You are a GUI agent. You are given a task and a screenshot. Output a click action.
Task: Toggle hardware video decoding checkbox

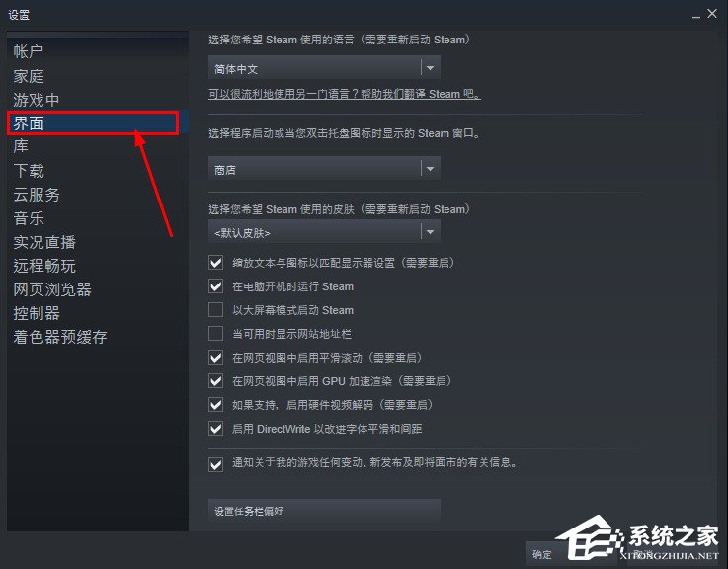pyautogui.click(x=216, y=405)
